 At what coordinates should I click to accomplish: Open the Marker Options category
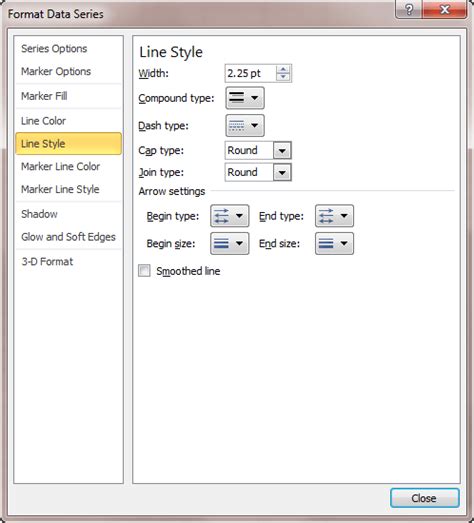pos(68,71)
